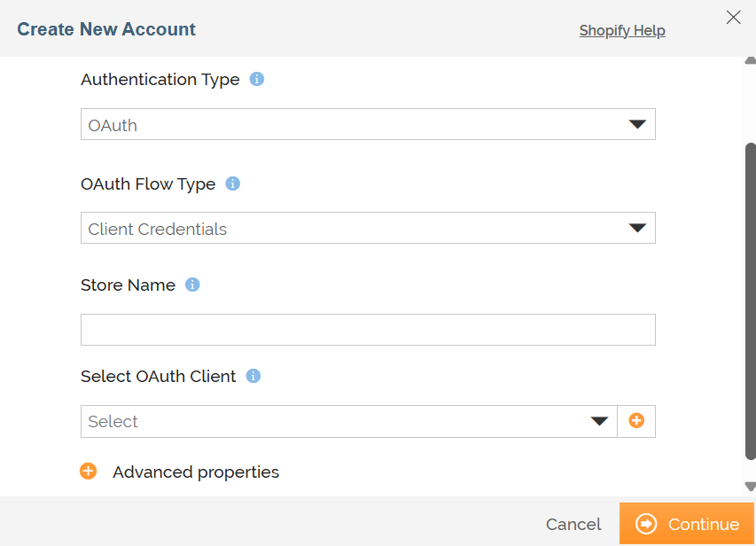Click the Store Name info icon
Screen dimensions: 756x546
pyautogui.click(x=192, y=285)
